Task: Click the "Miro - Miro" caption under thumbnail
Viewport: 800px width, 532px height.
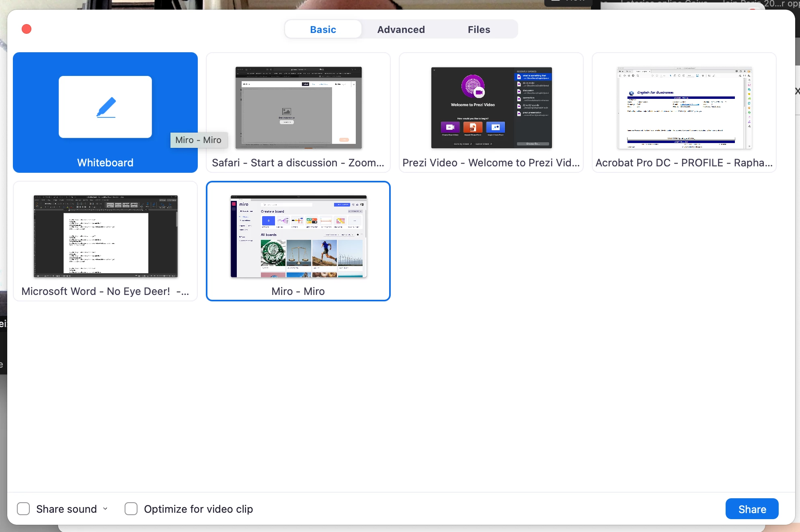Action: point(298,291)
